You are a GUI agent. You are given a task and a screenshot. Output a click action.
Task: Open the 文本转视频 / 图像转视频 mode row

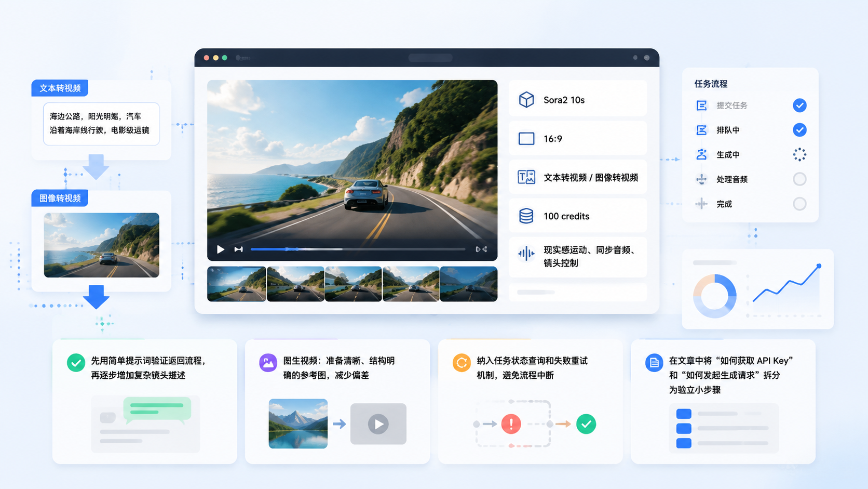[578, 177]
